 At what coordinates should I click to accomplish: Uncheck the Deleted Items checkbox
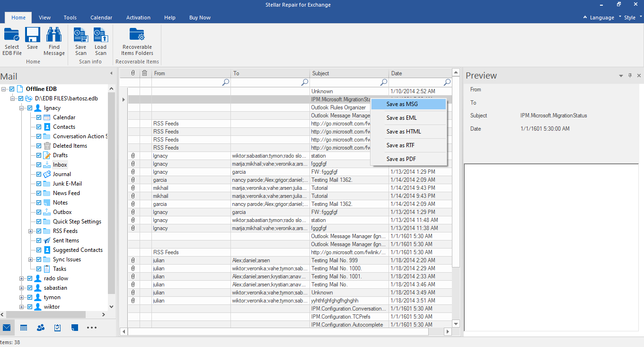[x=39, y=146]
